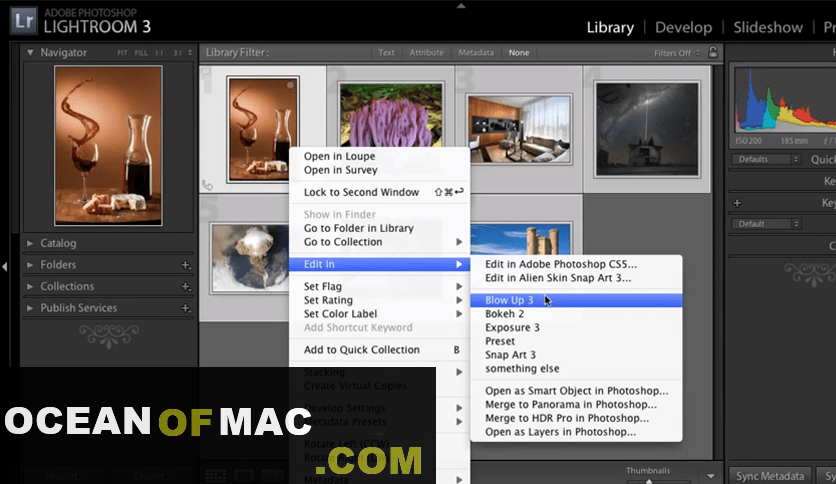Choose Open as Smart Object in Photoshop
The image size is (836, 484).
coord(576,391)
